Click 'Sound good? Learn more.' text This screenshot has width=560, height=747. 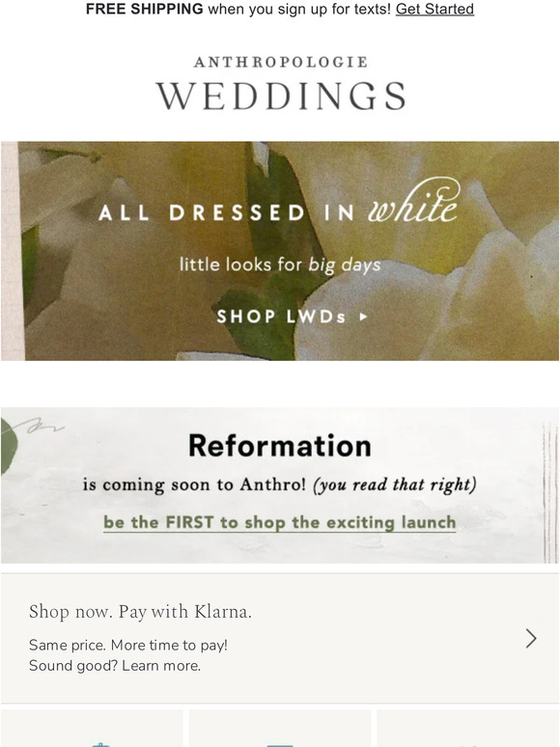115,666
